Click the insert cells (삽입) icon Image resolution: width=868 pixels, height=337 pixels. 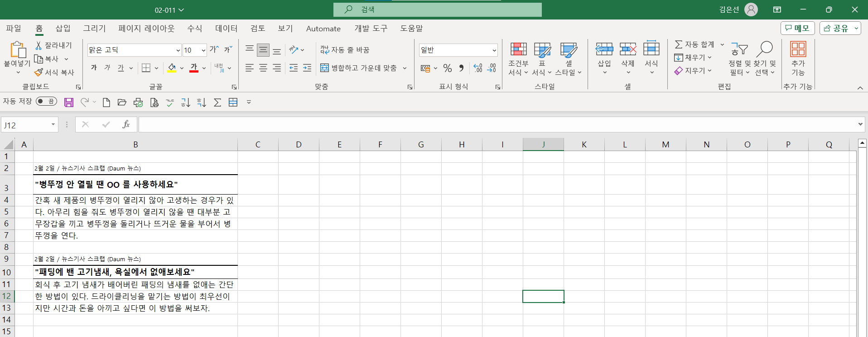point(604,49)
